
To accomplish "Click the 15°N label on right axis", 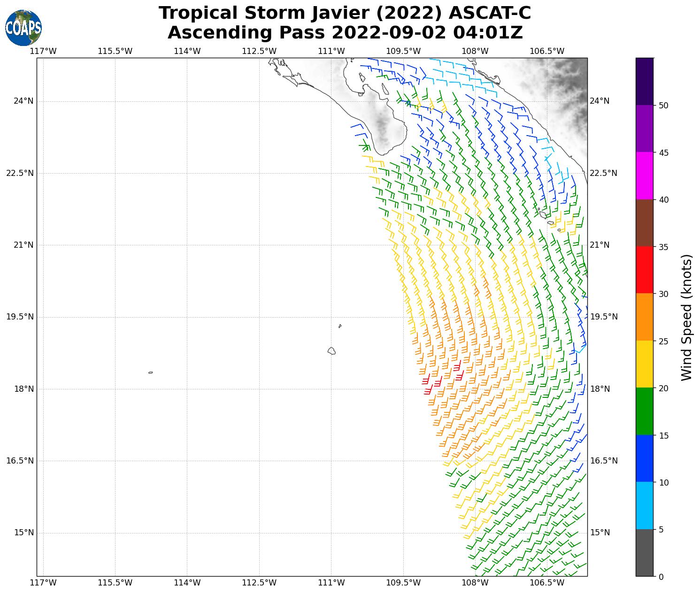I will tap(600, 532).
